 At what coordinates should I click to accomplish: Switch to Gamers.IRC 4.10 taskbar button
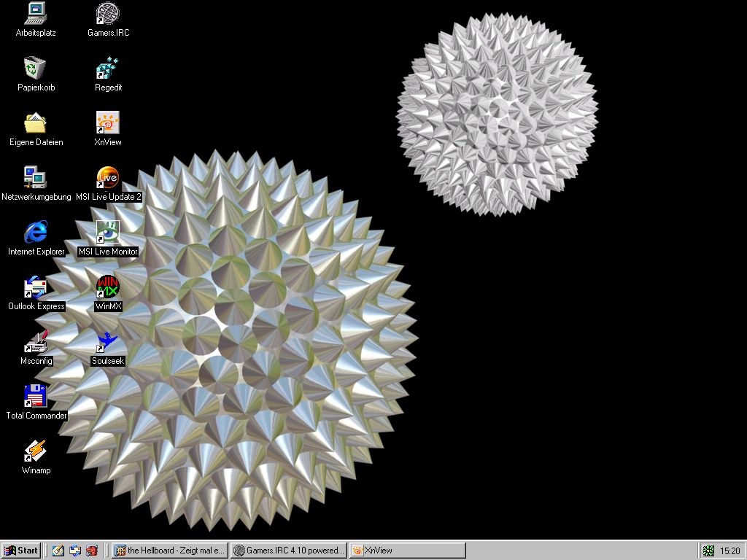tap(288, 551)
